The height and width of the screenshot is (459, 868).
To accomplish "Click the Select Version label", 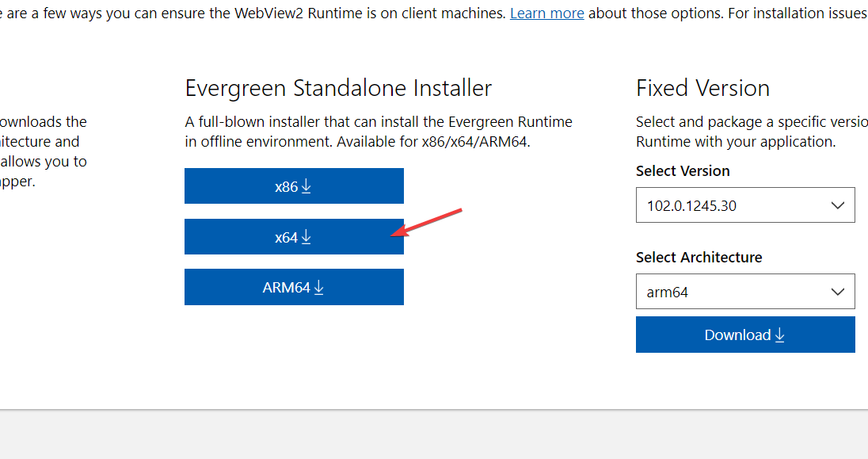I will click(x=683, y=171).
